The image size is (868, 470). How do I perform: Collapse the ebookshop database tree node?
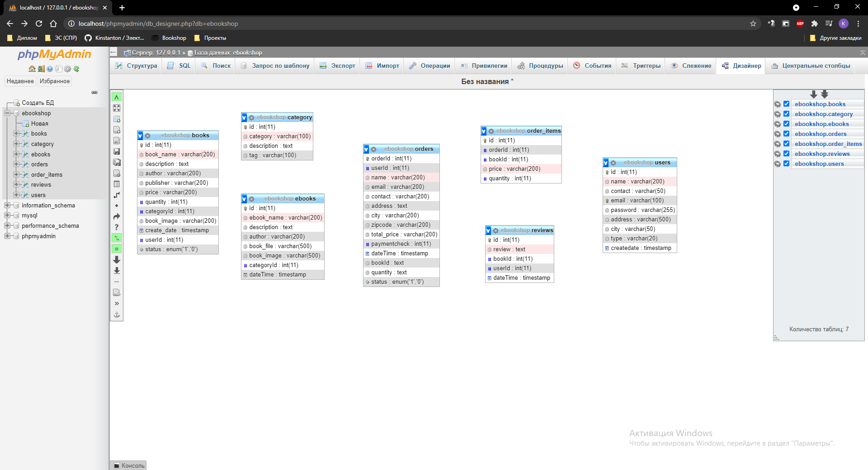[x=7, y=113]
